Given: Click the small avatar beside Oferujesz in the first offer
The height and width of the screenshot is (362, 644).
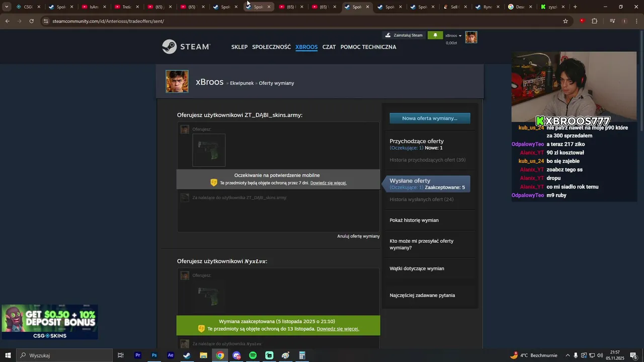Looking at the screenshot, I should 185,130.
